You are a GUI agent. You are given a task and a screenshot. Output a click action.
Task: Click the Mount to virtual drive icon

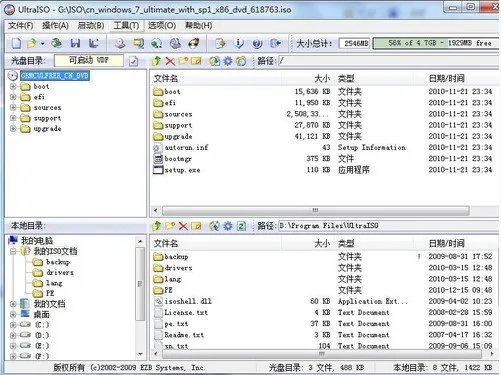(x=157, y=43)
